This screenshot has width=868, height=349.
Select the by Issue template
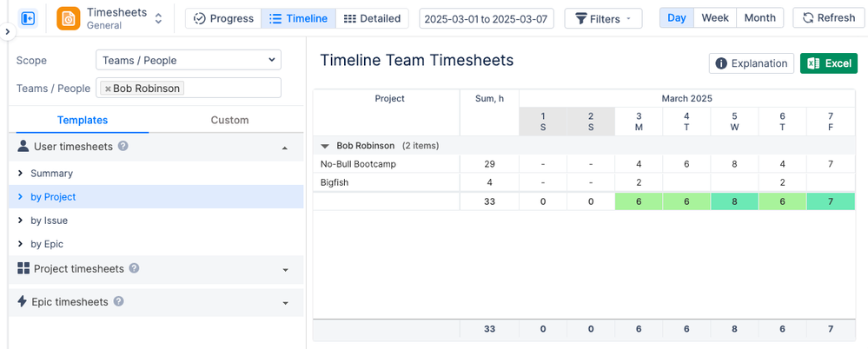156,221
